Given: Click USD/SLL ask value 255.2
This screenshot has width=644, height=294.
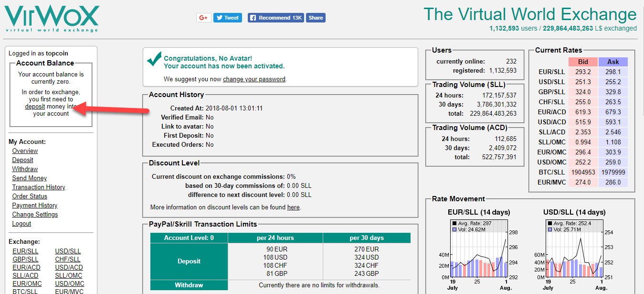Looking at the screenshot, I should click(x=613, y=82).
